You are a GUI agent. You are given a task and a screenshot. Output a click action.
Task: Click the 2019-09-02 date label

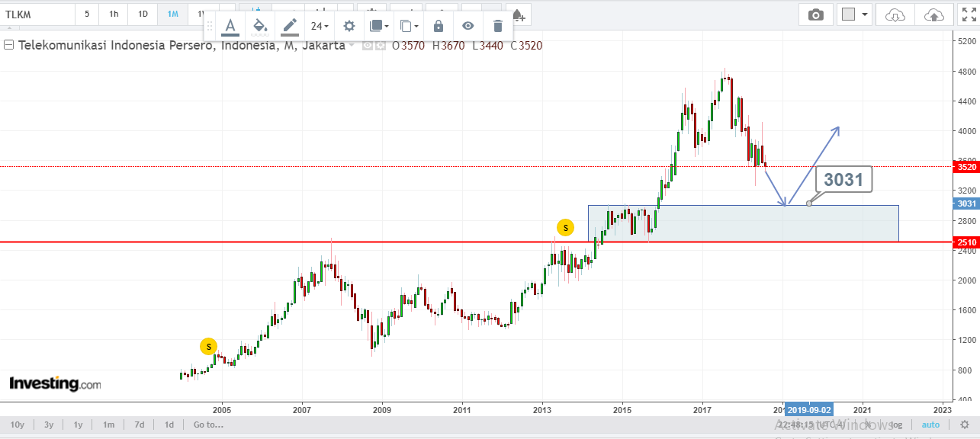808,409
